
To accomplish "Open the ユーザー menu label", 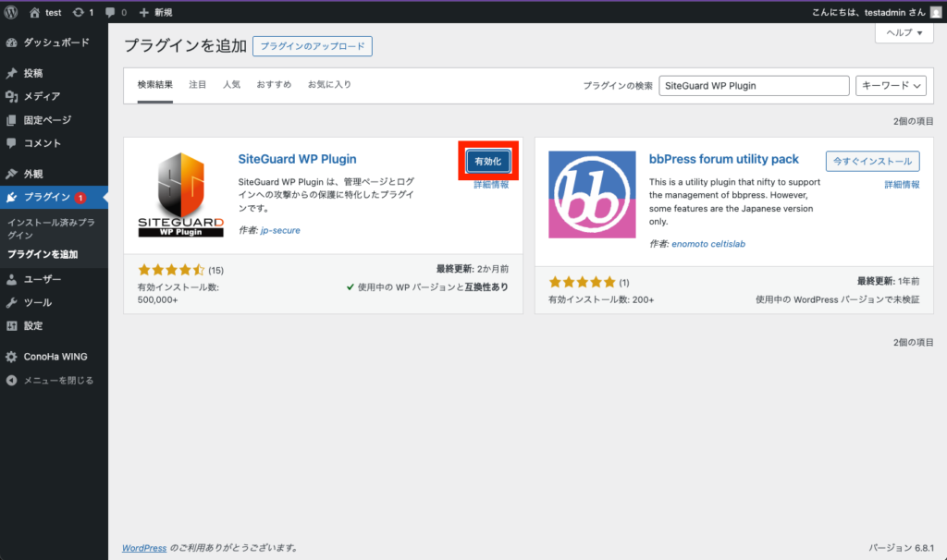I will click(x=43, y=279).
